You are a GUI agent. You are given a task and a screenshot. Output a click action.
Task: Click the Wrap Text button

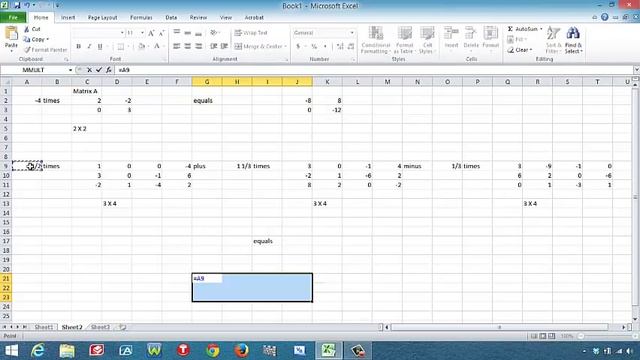click(251, 33)
